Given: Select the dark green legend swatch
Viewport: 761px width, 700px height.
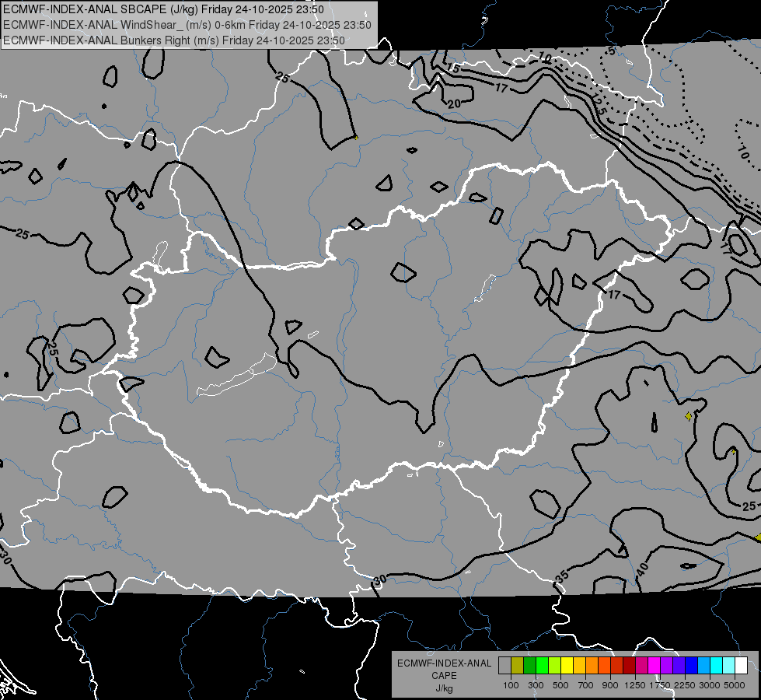Looking at the screenshot, I should (x=529, y=666).
